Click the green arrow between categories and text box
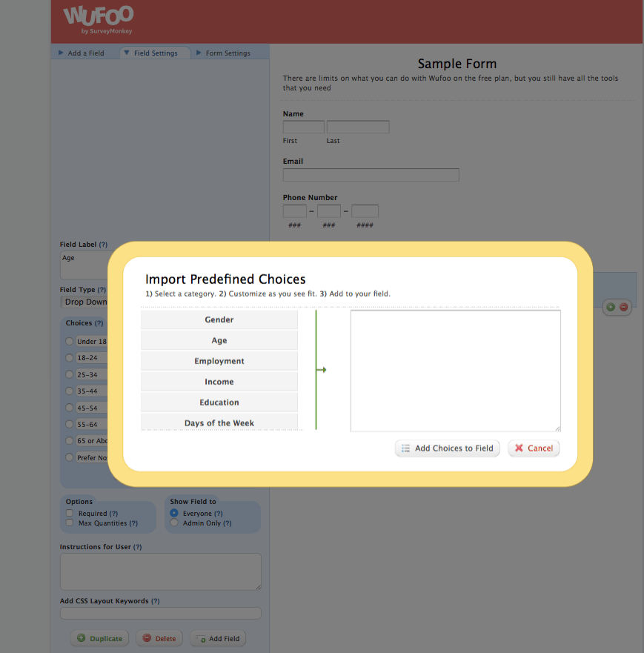 [x=321, y=370]
